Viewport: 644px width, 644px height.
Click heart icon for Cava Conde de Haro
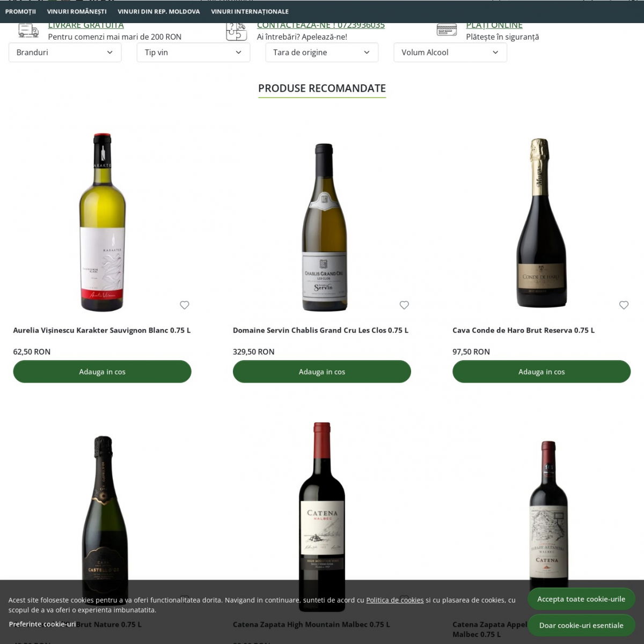[x=624, y=305]
